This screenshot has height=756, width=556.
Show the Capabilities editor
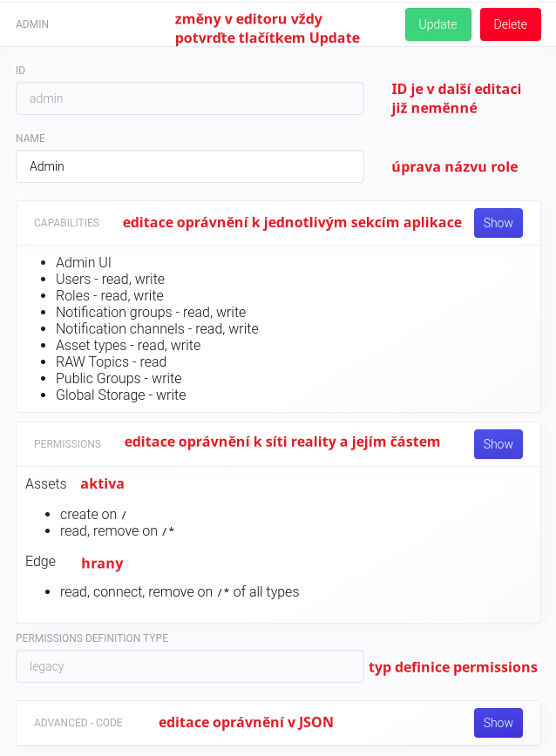pyautogui.click(x=498, y=223)
